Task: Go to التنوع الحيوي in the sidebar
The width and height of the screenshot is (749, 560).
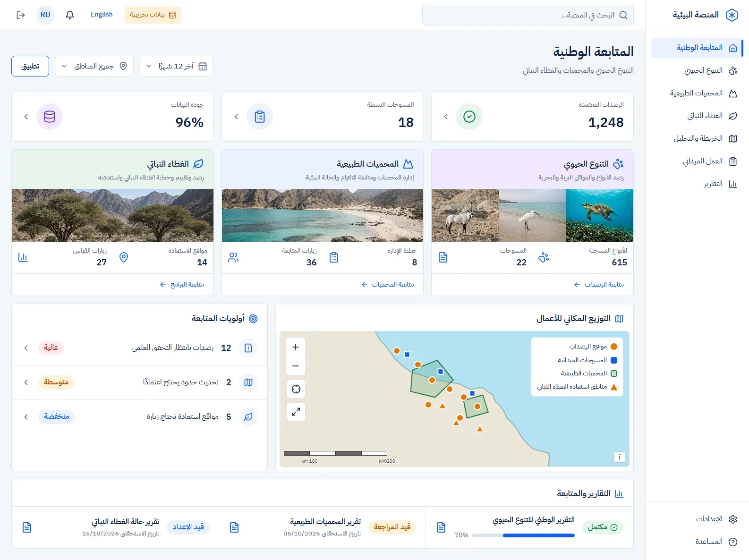Action: pyautogui.click(x=697, y=70)
